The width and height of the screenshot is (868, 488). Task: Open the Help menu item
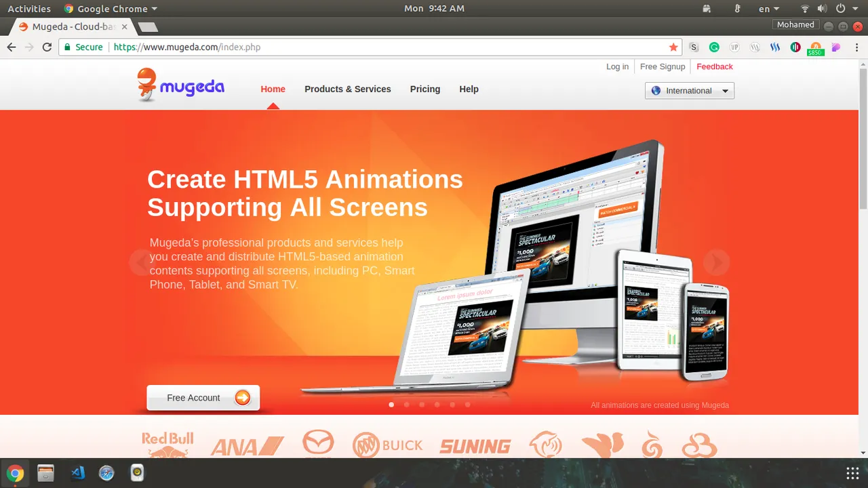point(469,89)
